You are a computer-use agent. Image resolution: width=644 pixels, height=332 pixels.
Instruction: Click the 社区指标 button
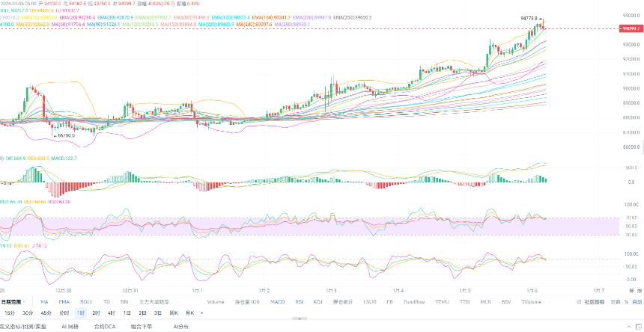595,302
